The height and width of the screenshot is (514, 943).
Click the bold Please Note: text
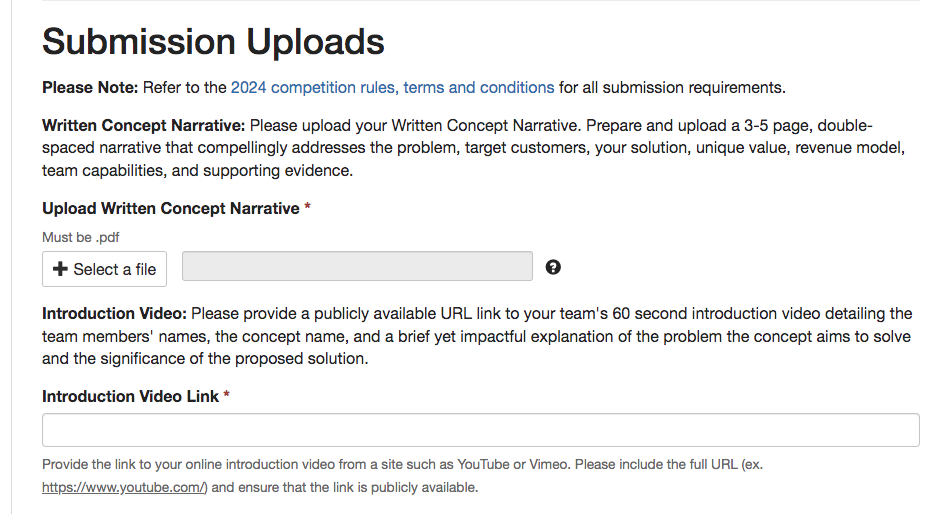tap(90, 88)
